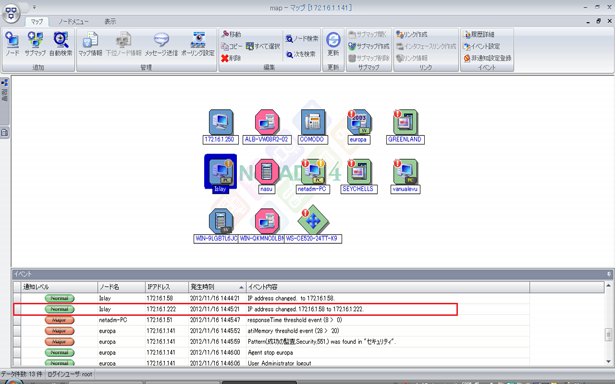Select the GREENLAND node icon
This screenshot has height=384, width=615.
pos(405,122)
